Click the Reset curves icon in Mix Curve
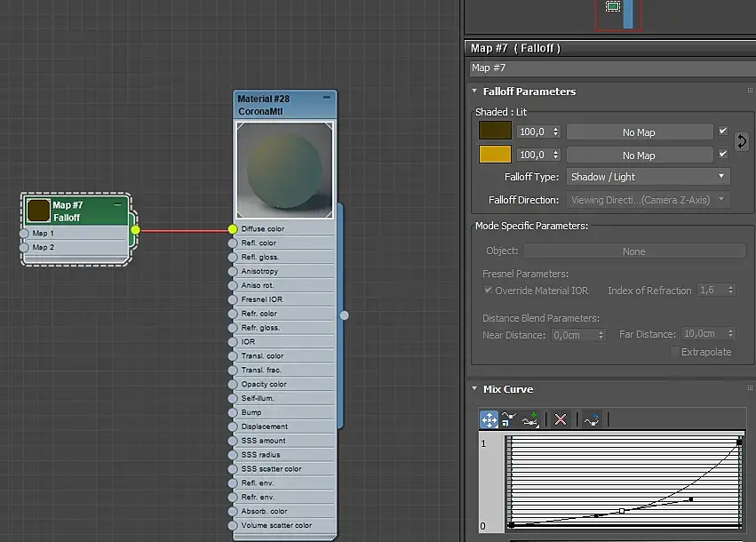 pyautogui.click(x=593, y=419)
